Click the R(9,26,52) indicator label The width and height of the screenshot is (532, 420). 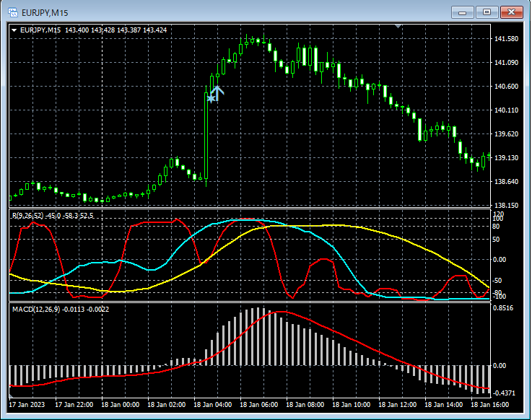tap(27, 216)
